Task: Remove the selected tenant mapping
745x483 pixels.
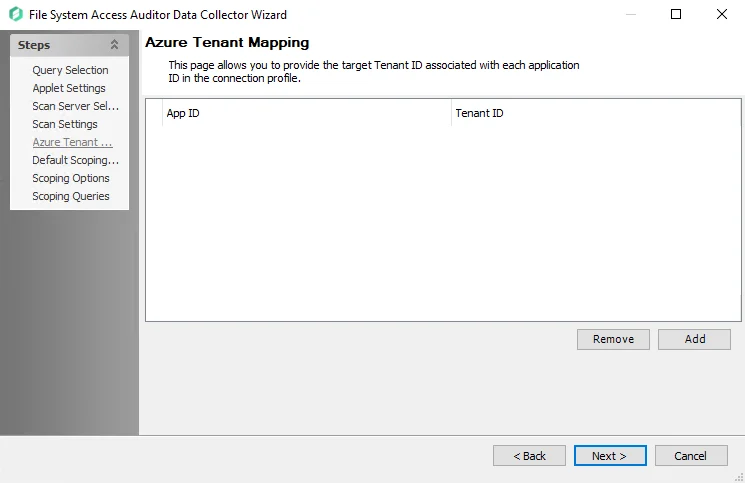Action: pos(613,340)
